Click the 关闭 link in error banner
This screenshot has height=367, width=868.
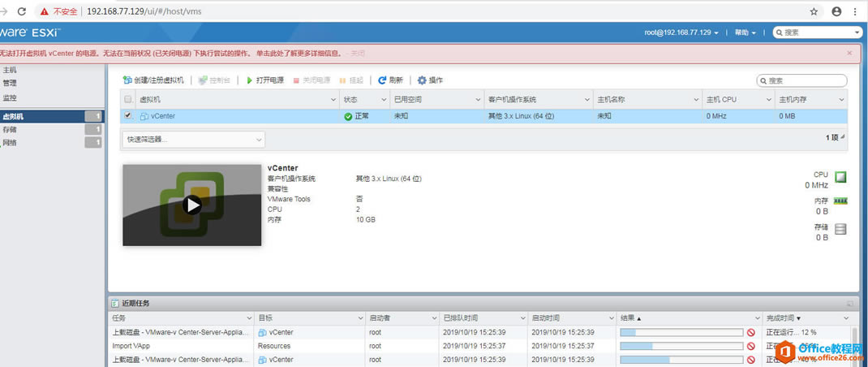358,54
